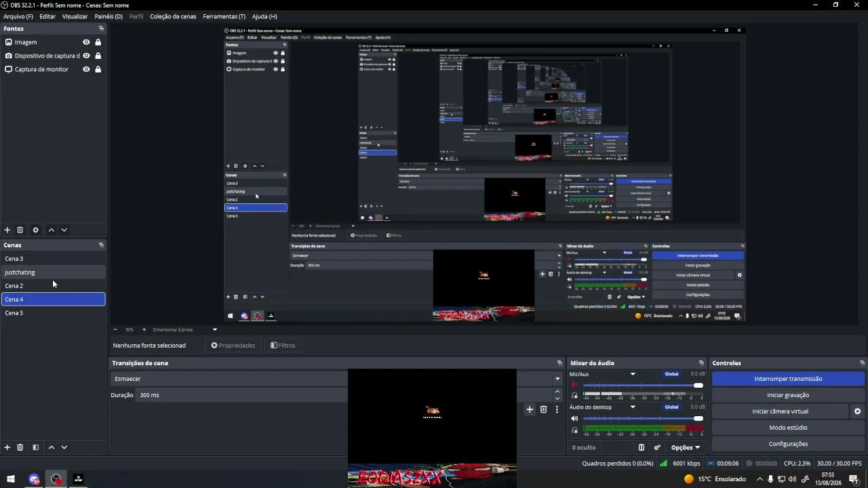Open the Ferramentas menu
This screenshot has height=488, width=868.
[x=224, y=16]
